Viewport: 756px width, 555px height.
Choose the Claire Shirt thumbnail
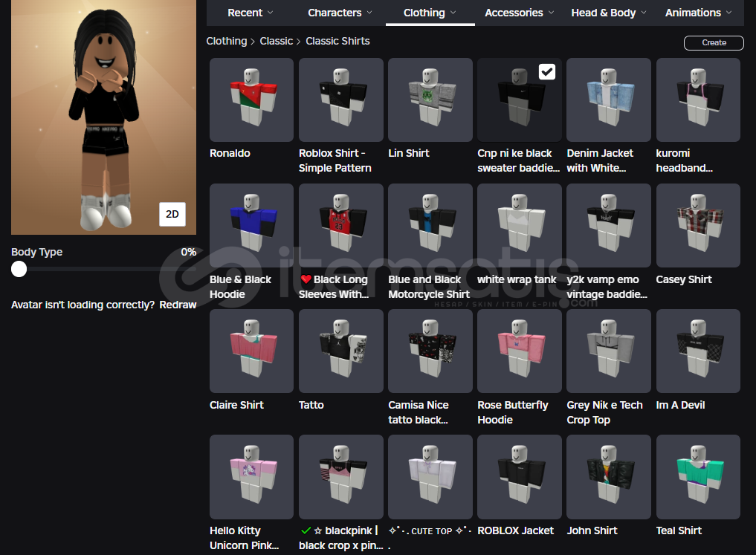[251, 351]
